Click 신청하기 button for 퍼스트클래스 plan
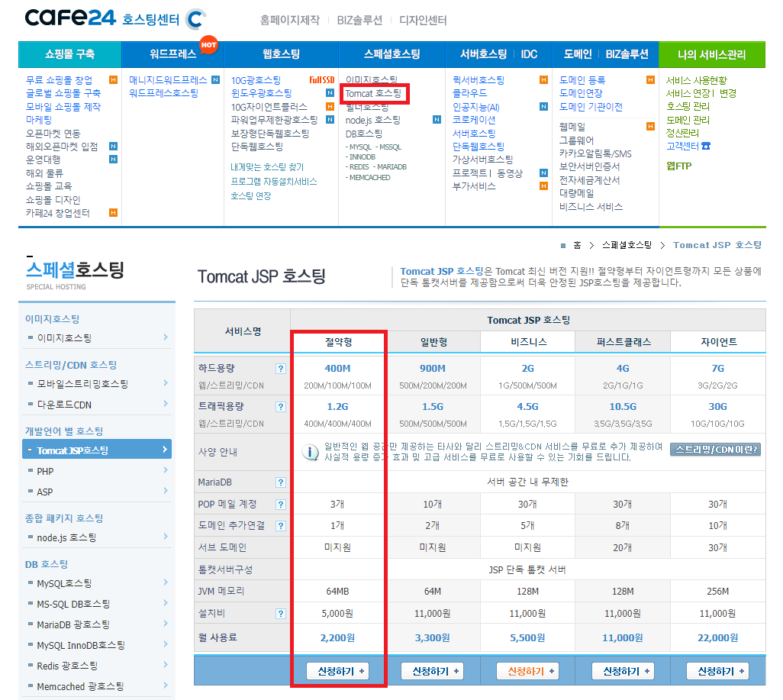 pos(623,671)
